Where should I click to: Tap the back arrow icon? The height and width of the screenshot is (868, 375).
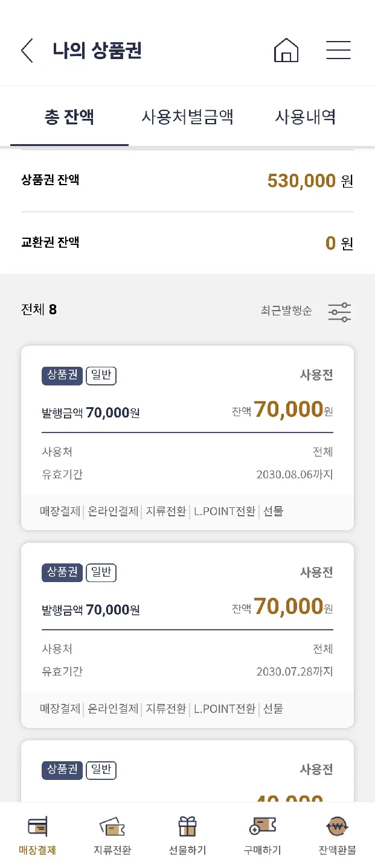[x=27, y=51]
